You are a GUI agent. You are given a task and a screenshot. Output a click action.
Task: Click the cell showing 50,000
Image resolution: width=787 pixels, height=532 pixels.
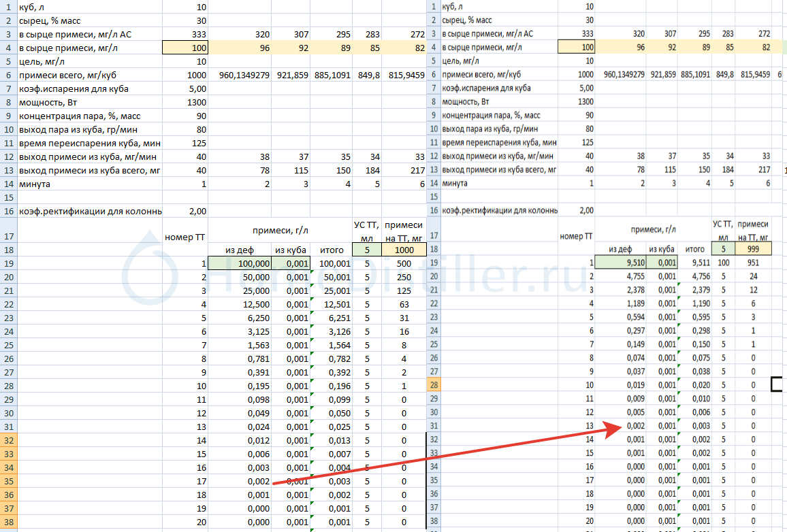[240, 278]
